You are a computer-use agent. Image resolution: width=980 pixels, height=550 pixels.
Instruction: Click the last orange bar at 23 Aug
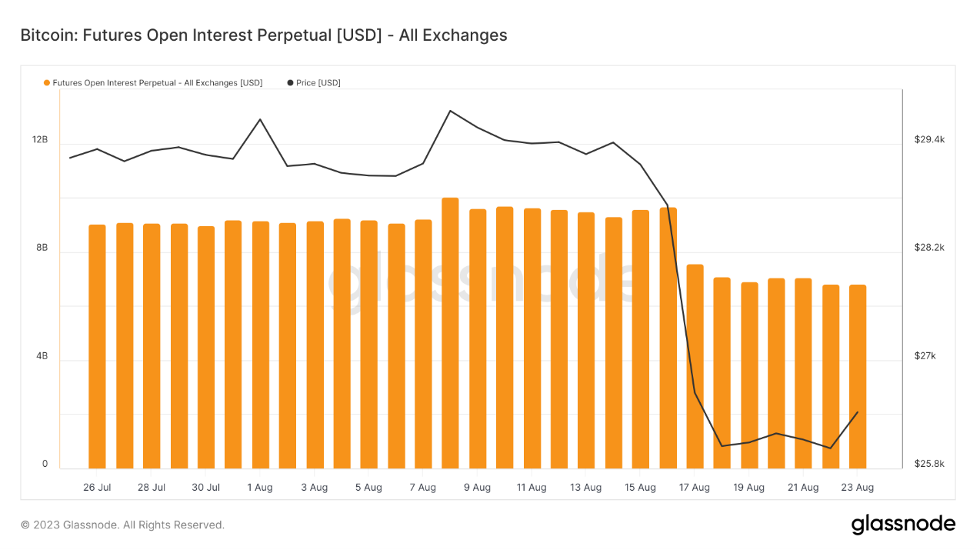point(858,377)
